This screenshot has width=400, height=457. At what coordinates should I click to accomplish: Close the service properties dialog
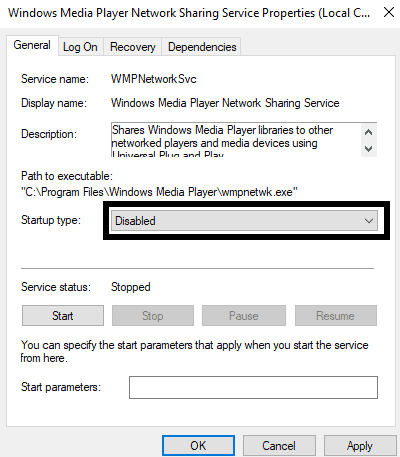[389, 13]
